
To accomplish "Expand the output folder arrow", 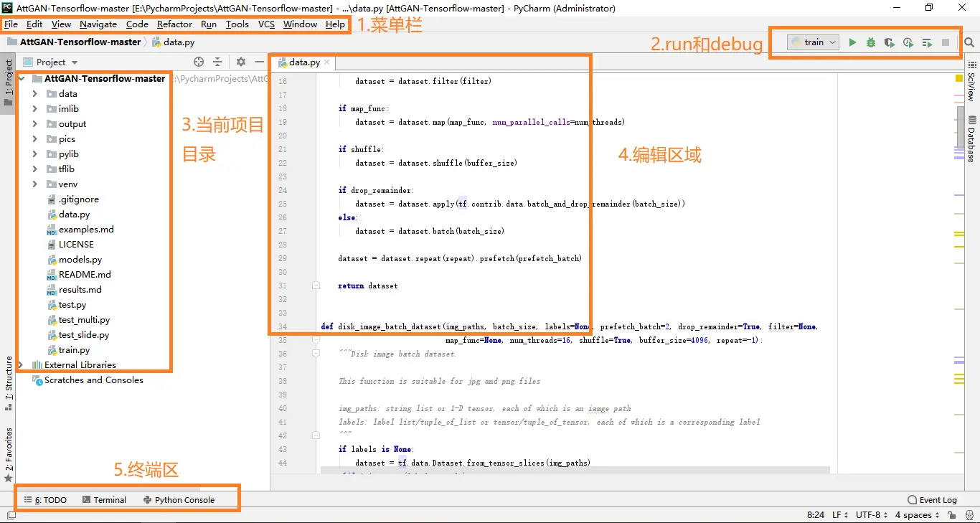I will click(x=35, y=124).
